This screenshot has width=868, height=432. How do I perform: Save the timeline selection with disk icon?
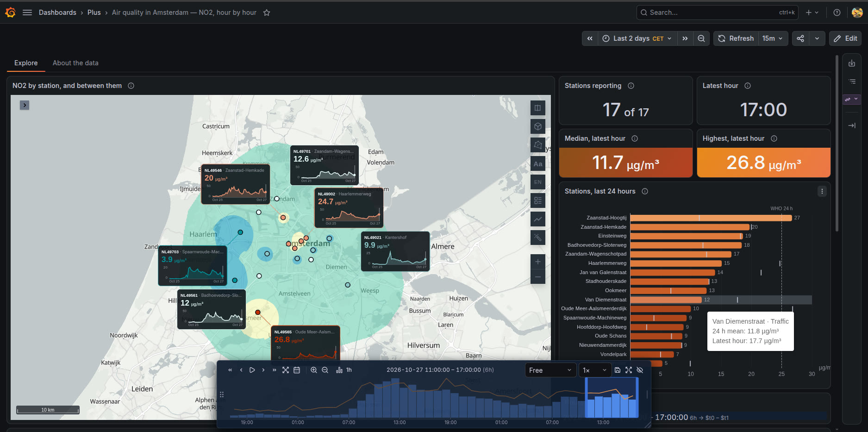click(617, 370)
